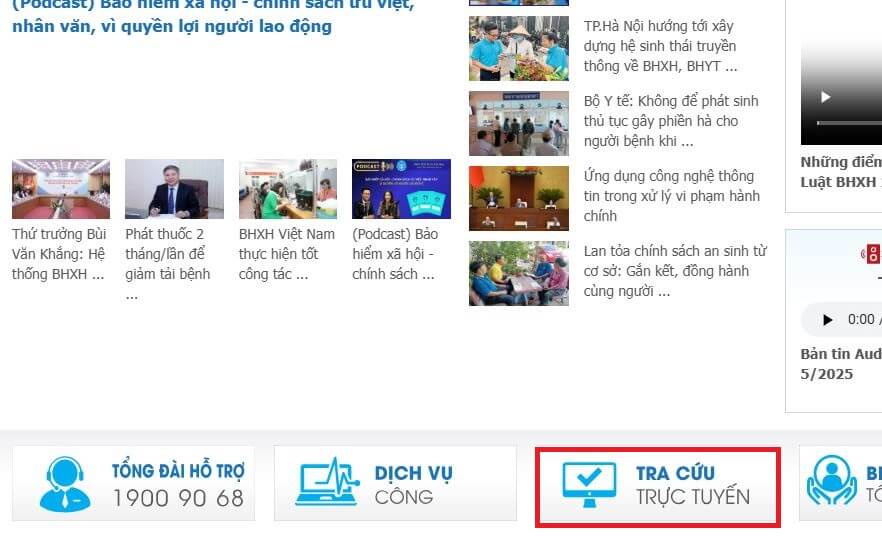
Task: Click the hands-holding-person icon
Action: [x=832, y=481]
